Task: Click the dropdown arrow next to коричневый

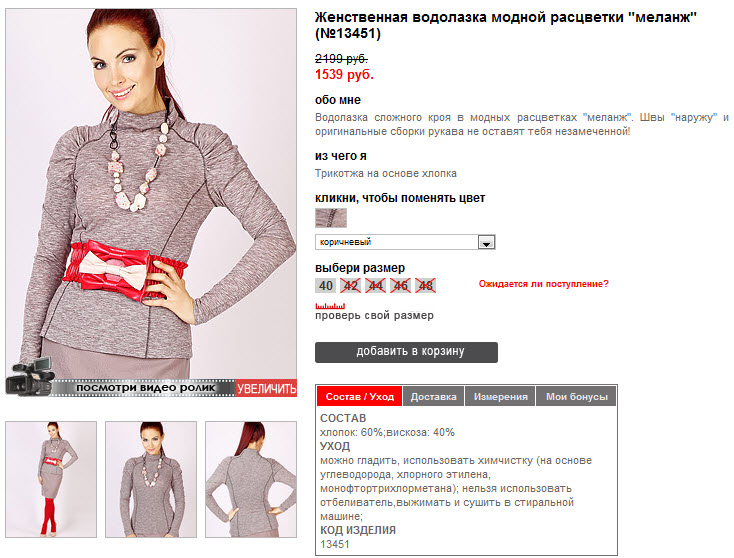Action: tap(486, 242)
